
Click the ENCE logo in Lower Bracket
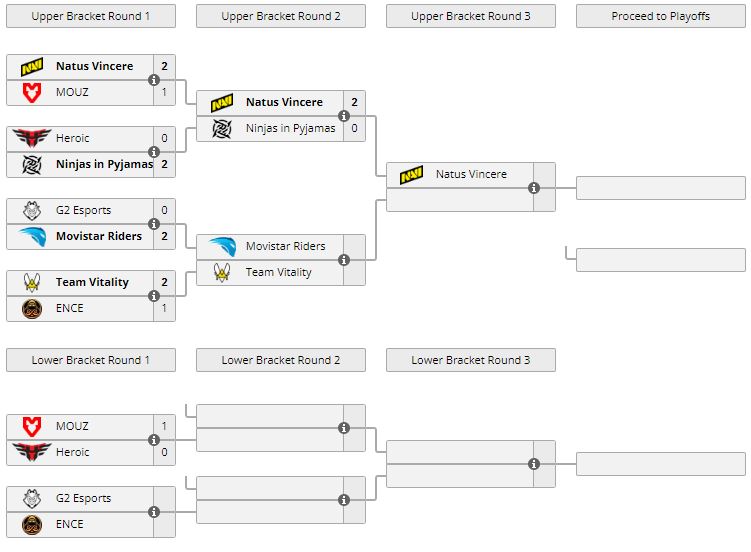pyautogui.click(x=31, y=525)
